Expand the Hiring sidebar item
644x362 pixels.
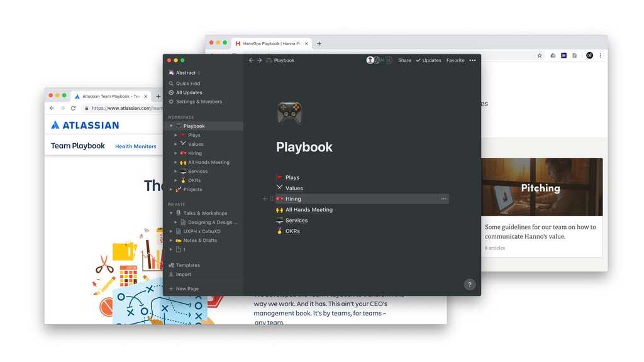pyautogui.click(x=176, y=153)
